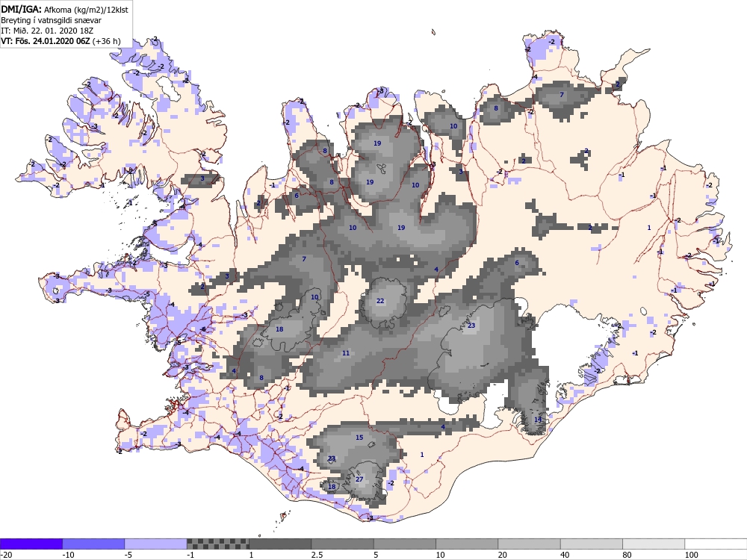This screenshot has width=747, height=560.
Task: Click the darkest purple legend swatch between -20 and -10
Action: (31, 544)
